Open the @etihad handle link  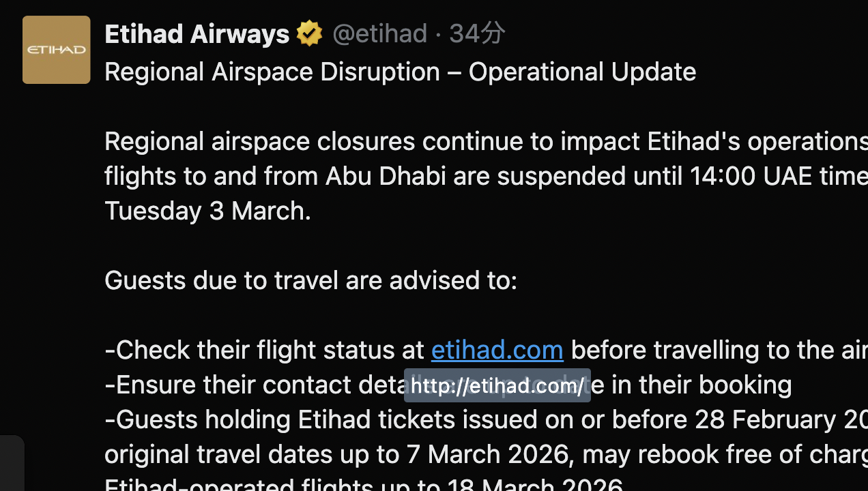click(379, 33)
